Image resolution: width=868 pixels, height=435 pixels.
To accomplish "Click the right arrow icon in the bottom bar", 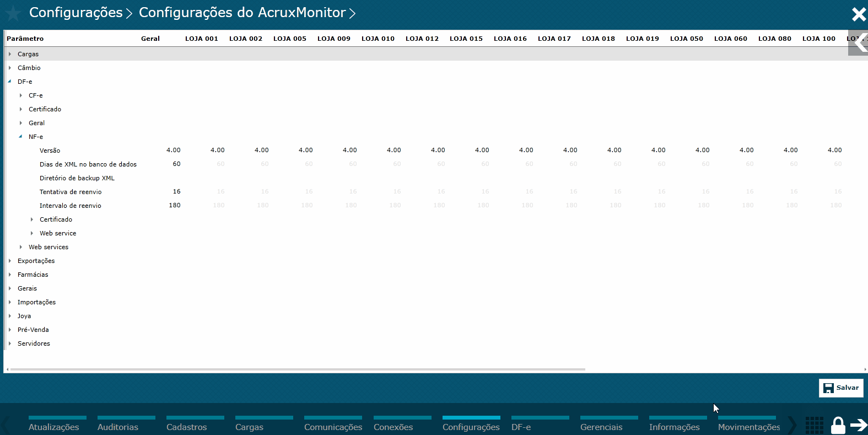I will 859,425.
